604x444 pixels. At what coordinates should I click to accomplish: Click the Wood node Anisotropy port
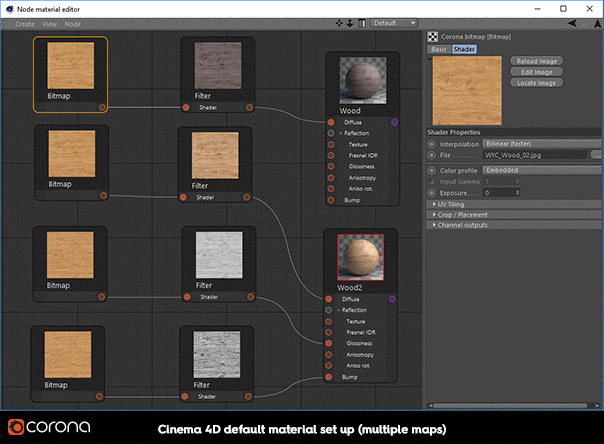331,178
